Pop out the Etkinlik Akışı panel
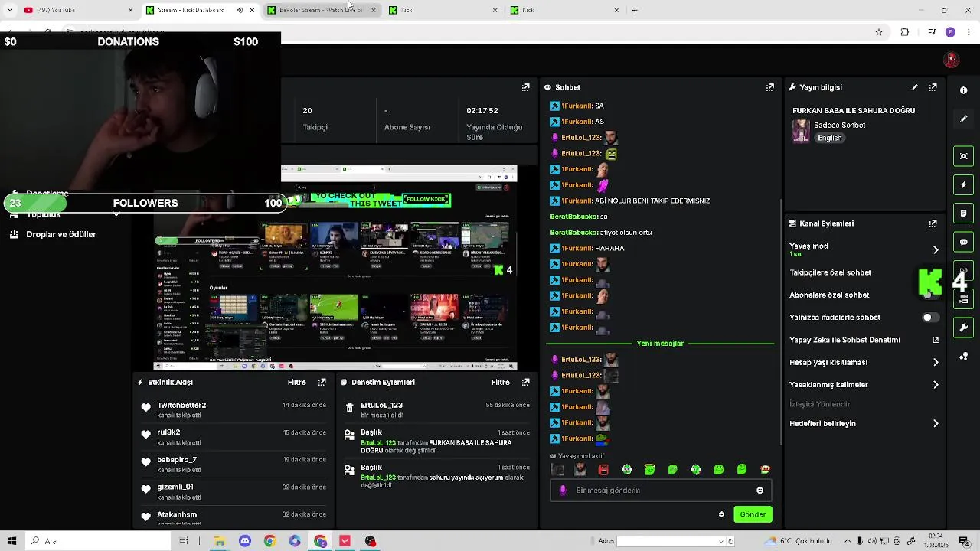Image resolution: width=980 pixels, height=551 pixels. click(322, 382)
